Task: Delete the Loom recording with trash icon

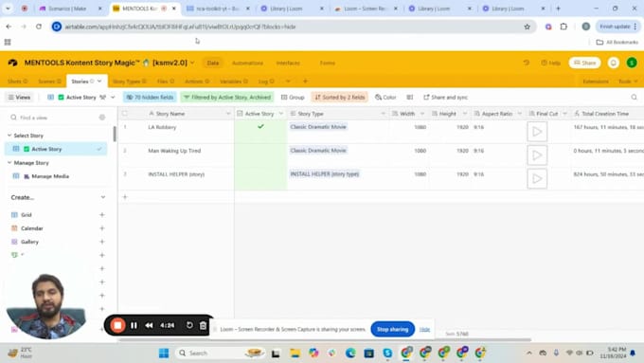Action: point(203,326)
